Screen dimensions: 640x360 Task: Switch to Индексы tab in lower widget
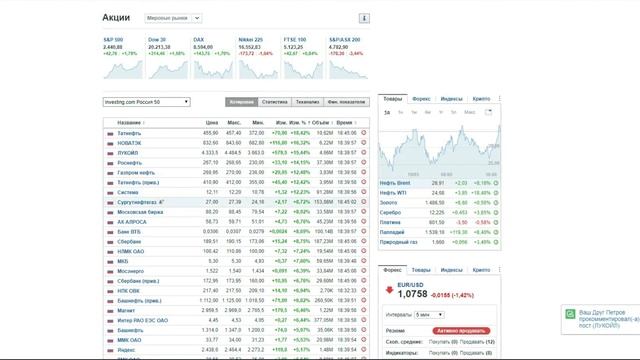click(x=451, y=270)
